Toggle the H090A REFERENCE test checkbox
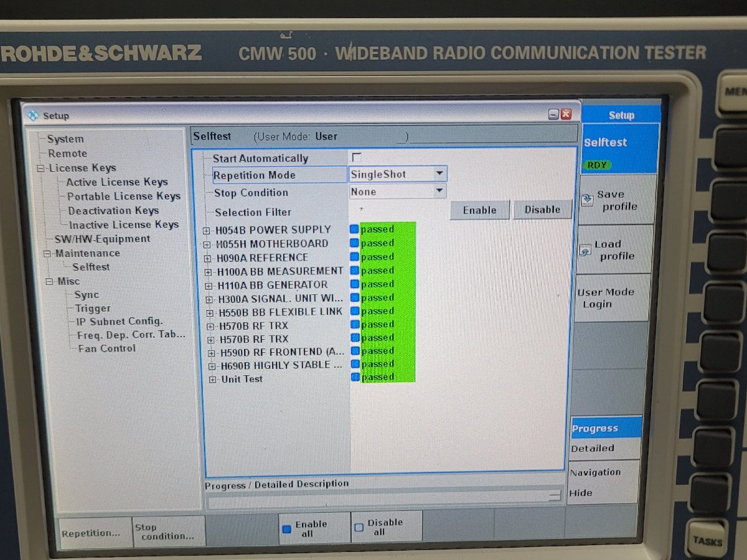 355,256
